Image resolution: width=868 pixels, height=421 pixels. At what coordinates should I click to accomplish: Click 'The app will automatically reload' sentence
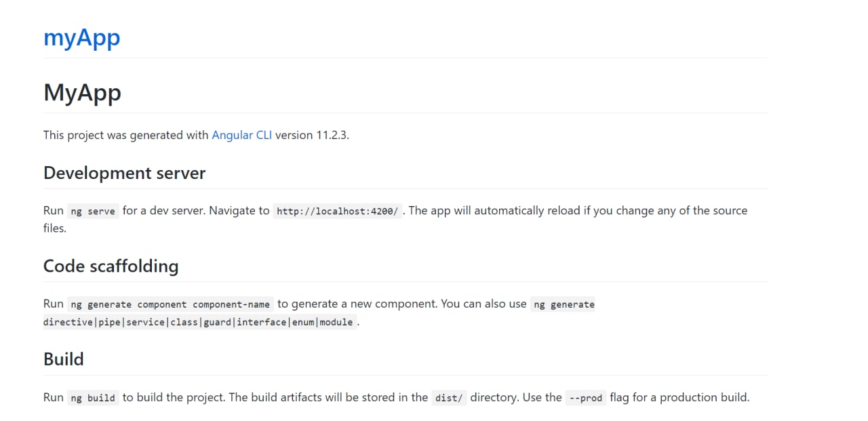pyautogui.click(x=494, y=211)
